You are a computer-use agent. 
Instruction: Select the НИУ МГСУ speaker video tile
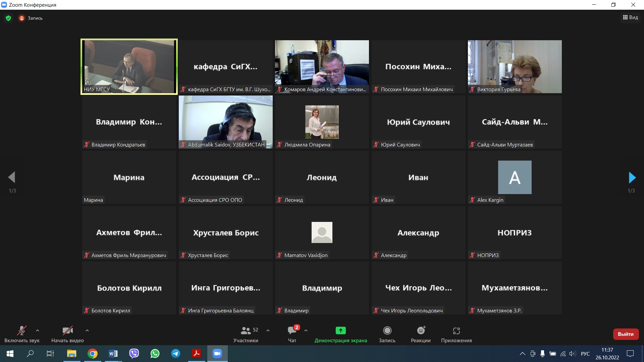(x=129, y=67)
